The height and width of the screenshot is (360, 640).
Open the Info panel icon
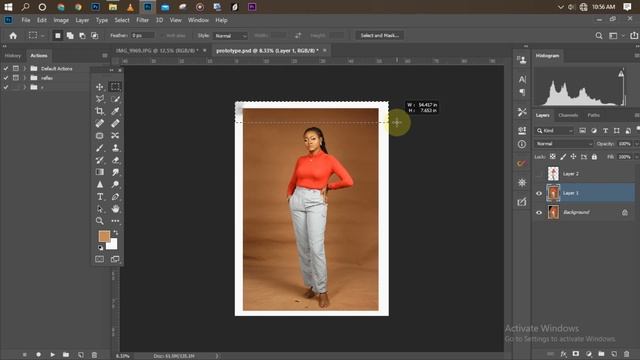(x=522, y=144)
